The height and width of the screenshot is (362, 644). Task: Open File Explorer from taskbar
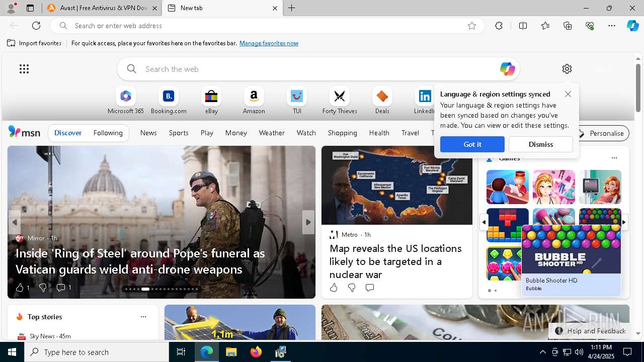(x=231, y=352)
